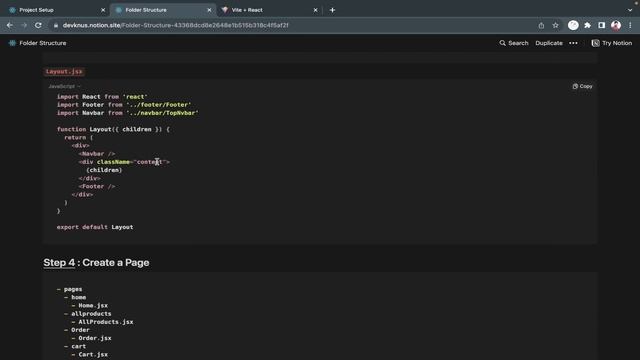Click "Home.jsx" file name
The width and height of the screenshot is (640, 360).
(93, 305)
